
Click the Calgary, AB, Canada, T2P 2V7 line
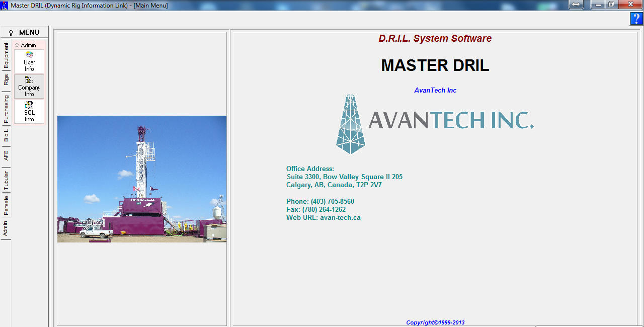pyautogui.click(x=334, y=185)
